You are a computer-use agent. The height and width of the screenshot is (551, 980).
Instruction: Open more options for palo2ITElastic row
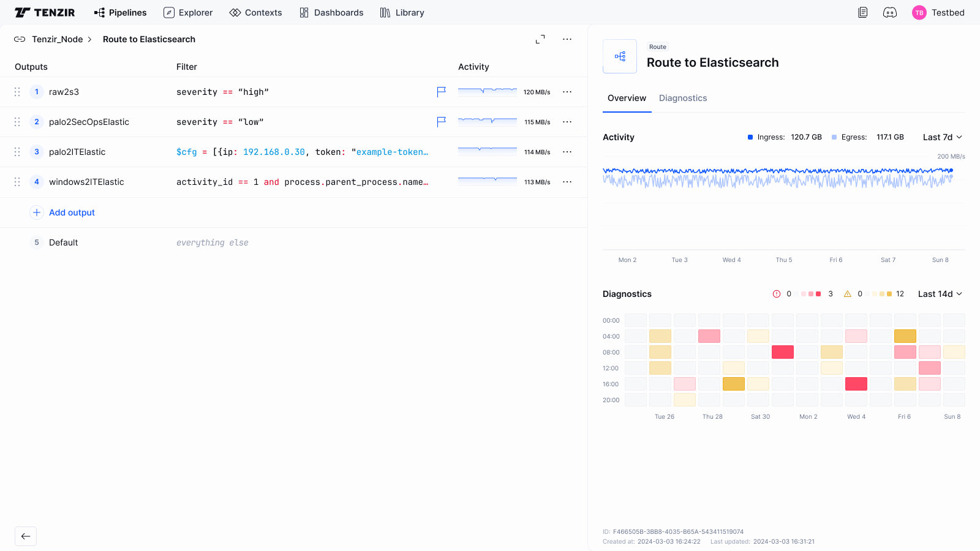click(567, 152)
